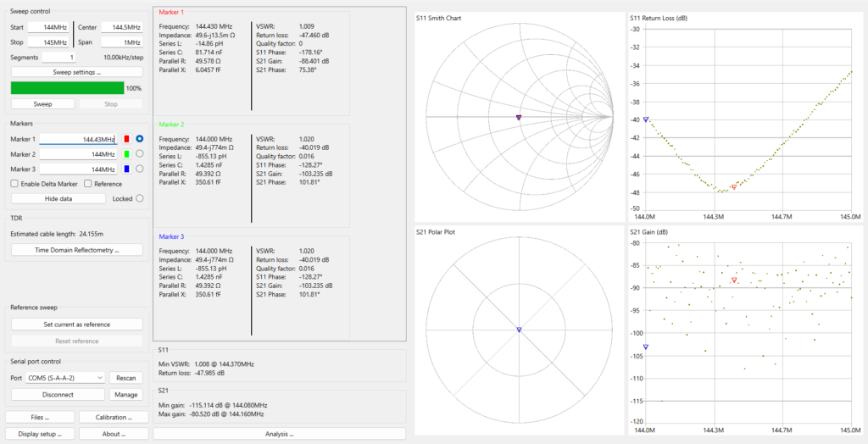Viewport: 868px width, 444px height.
Task: Enable the Delta Marker checkbox
Action: [x=14, y=184]
